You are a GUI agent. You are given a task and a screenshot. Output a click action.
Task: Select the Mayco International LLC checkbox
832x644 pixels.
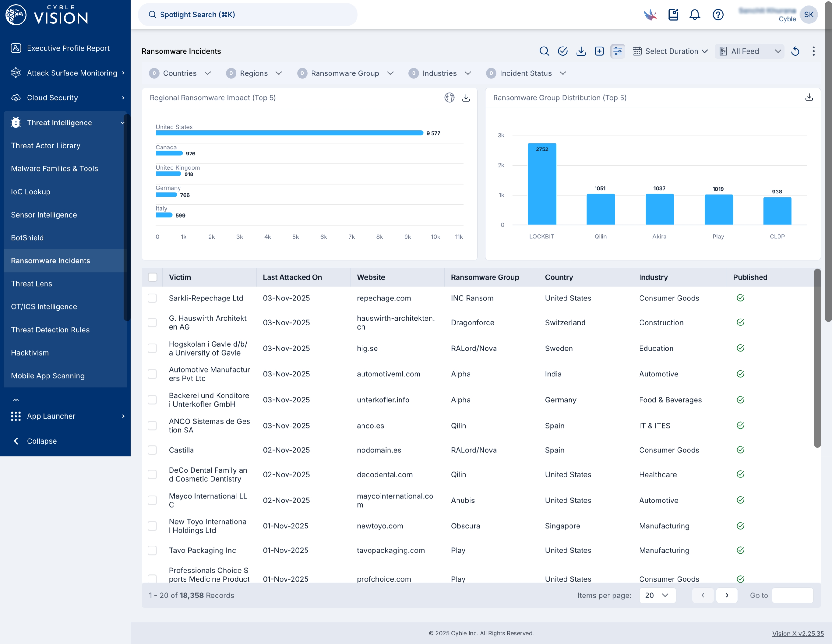152,500
